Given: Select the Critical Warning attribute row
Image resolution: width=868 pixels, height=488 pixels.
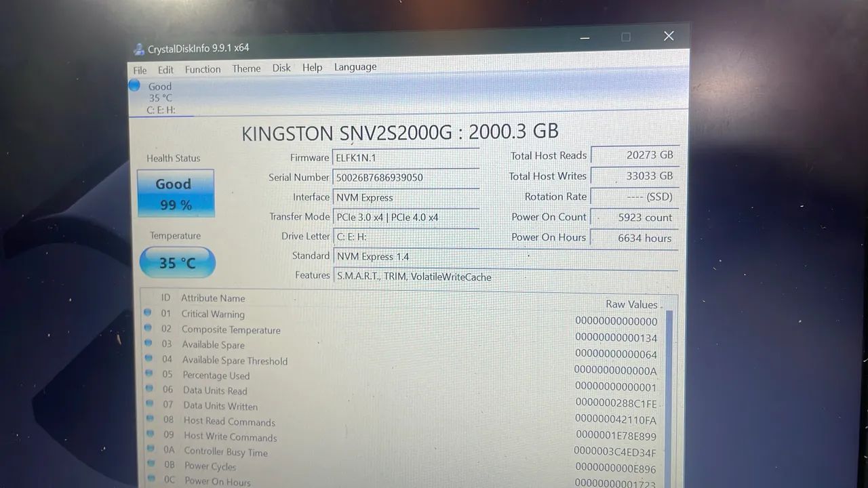Looking at the screenshot, I should click(x=403, y=317).
